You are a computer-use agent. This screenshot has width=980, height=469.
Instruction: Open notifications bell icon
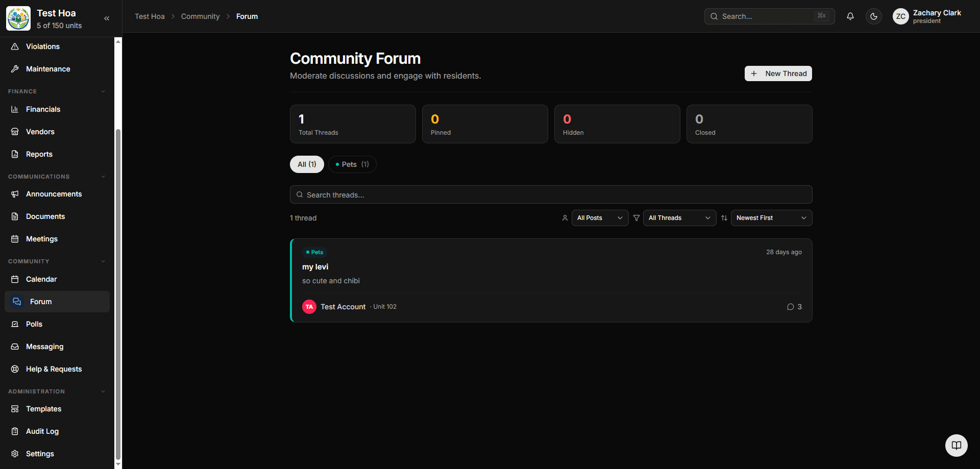850,16
